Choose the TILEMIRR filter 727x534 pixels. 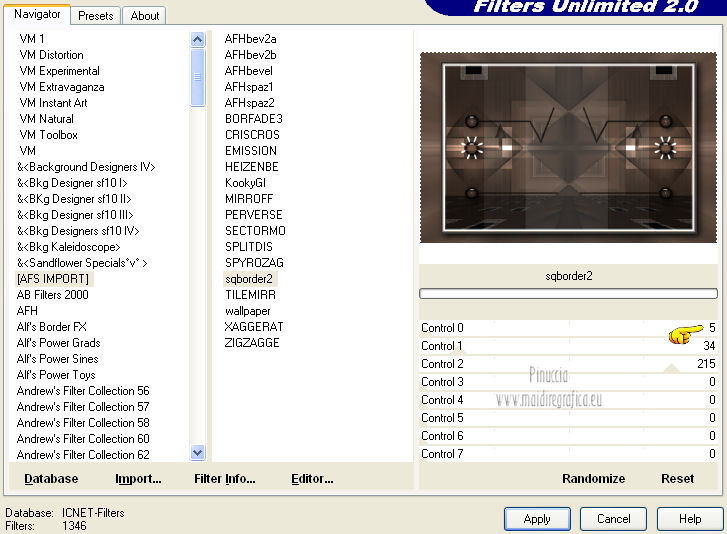pos(250,295)
